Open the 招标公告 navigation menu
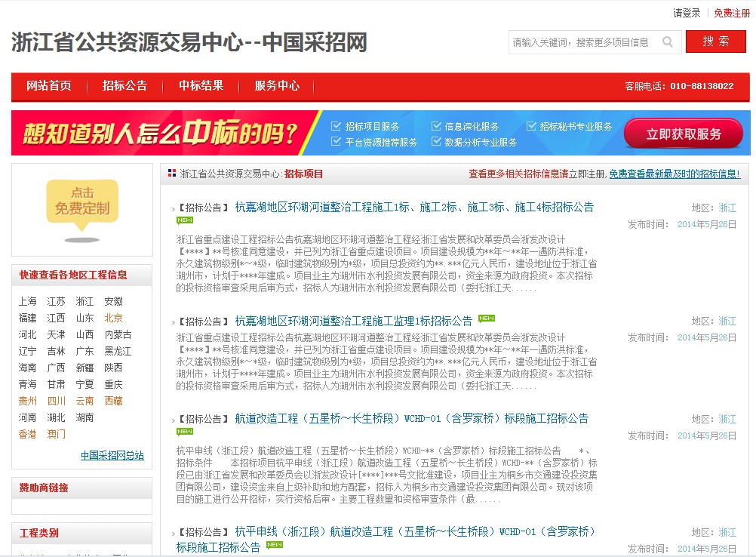This screenshot has width=756, height=557. (x=124, y=86)
